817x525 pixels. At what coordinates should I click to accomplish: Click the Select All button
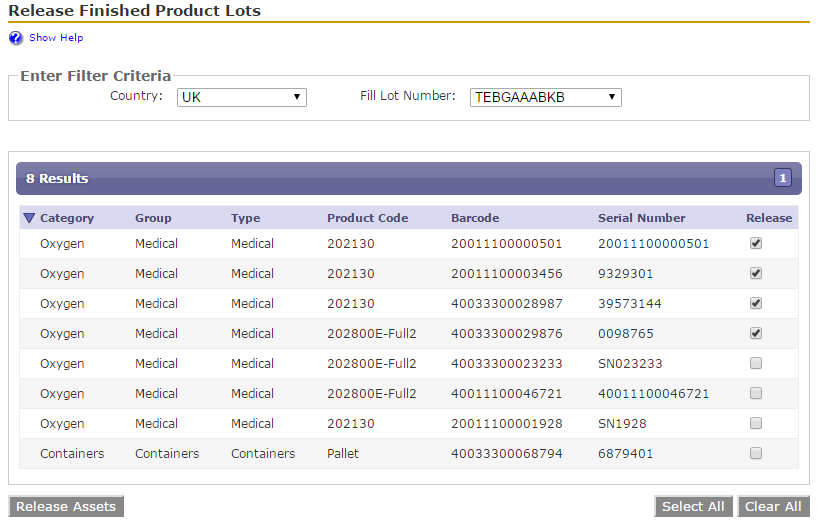[693, 506]
